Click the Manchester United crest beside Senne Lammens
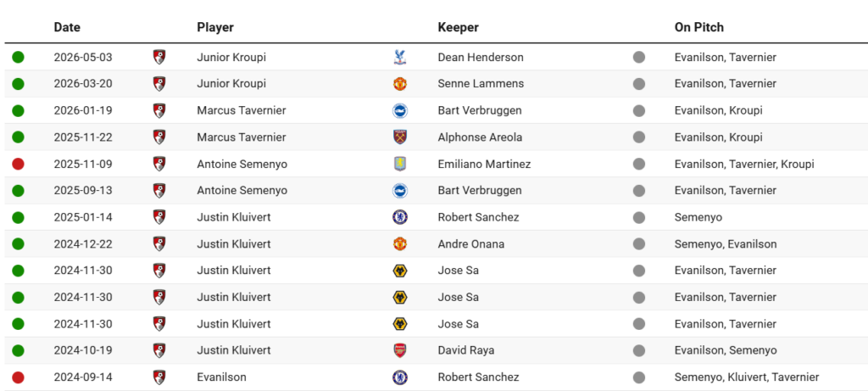Viewport: 868px width, 391px height. coord(400,84)
